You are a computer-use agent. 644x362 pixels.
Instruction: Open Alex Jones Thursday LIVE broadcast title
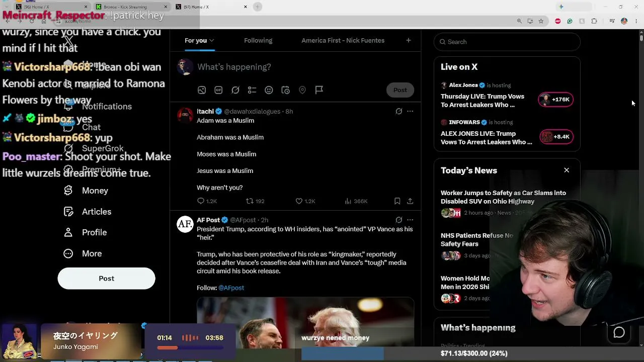482,101
